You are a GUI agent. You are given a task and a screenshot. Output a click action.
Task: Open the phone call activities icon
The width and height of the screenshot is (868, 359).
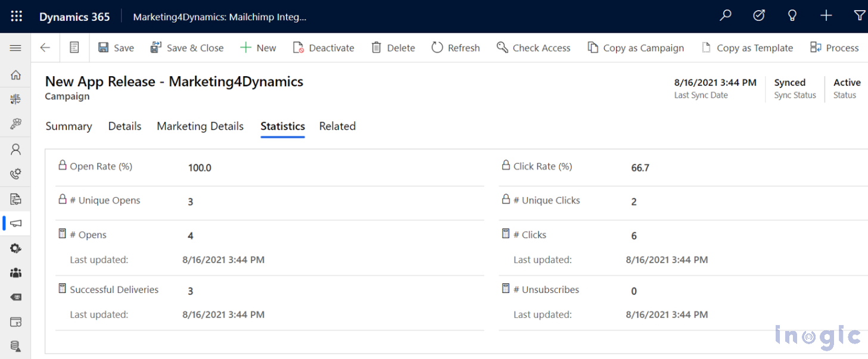tap(15, 174)
